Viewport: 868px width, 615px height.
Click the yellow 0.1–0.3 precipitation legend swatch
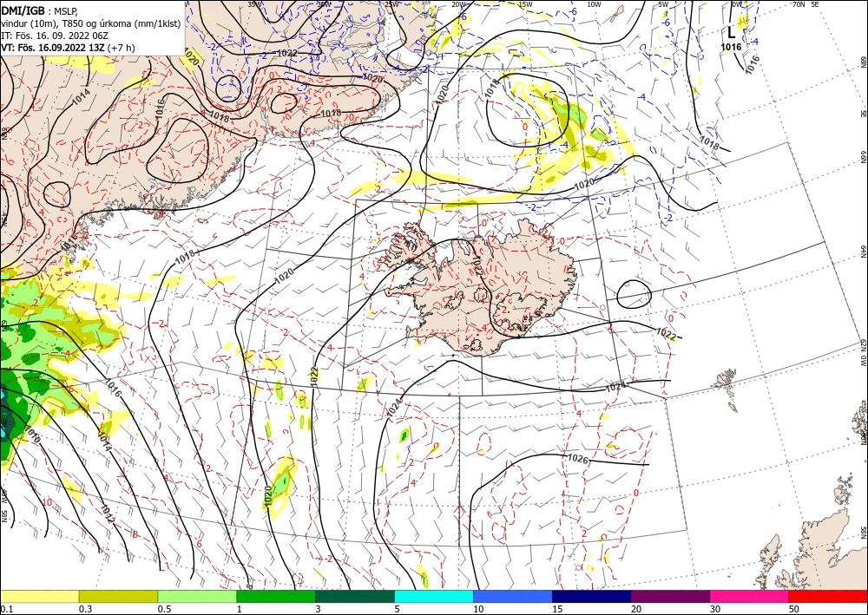tap(39, 596)
